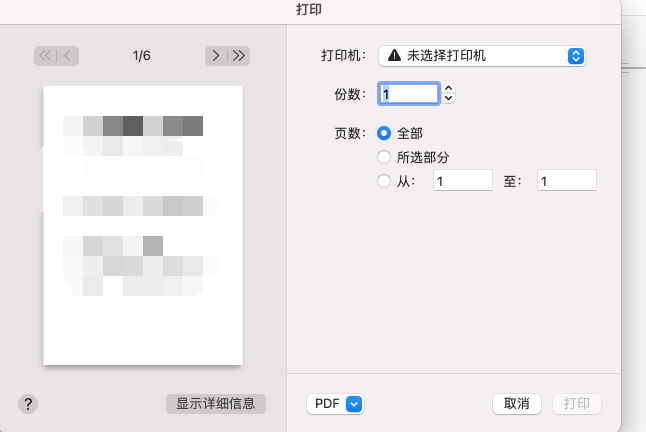Click the 从 start page field
The image size is (646, 432).
[x=463, y=180]
